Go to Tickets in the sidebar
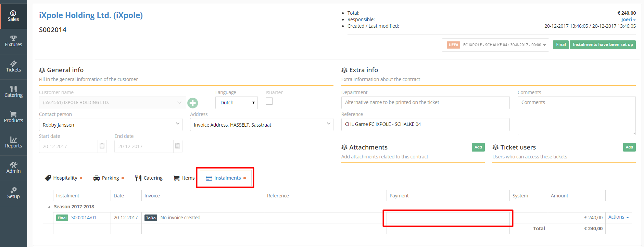 click(x=13, y=67)
